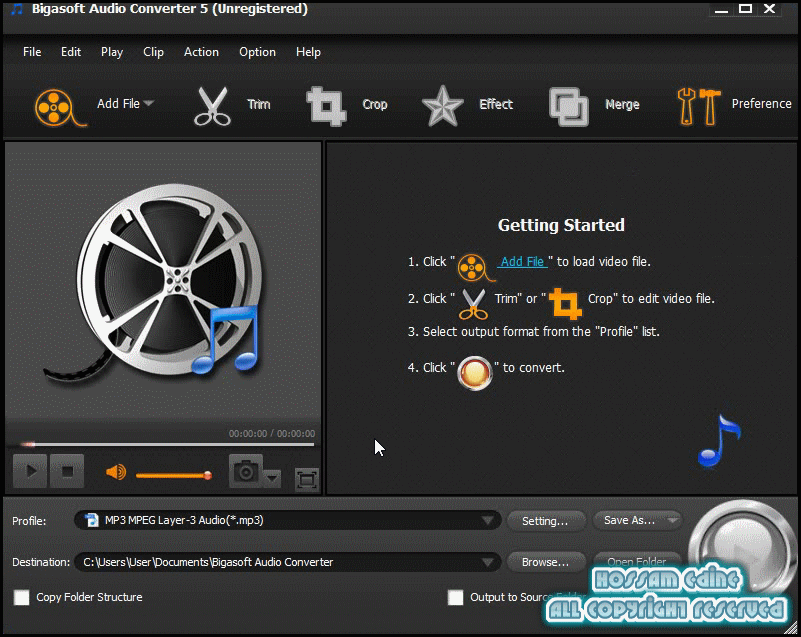Click the orange crop icon in step 2

[x=566, y=303]
